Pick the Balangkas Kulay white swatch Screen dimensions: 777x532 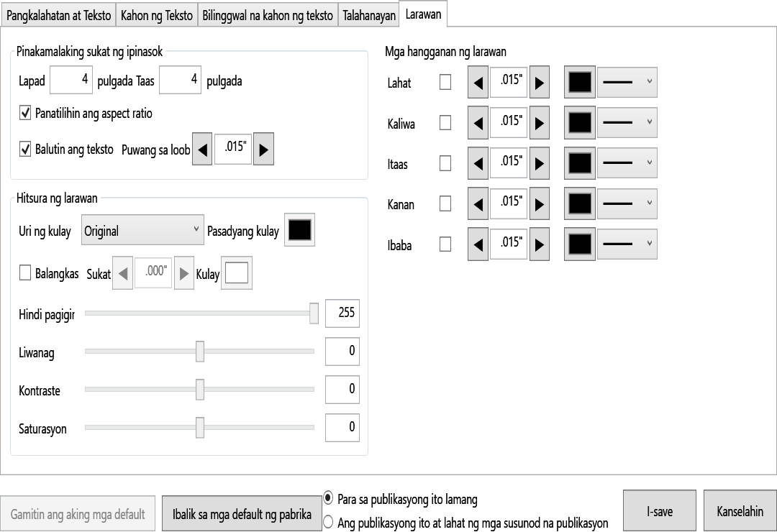click(x=237, y=273)
